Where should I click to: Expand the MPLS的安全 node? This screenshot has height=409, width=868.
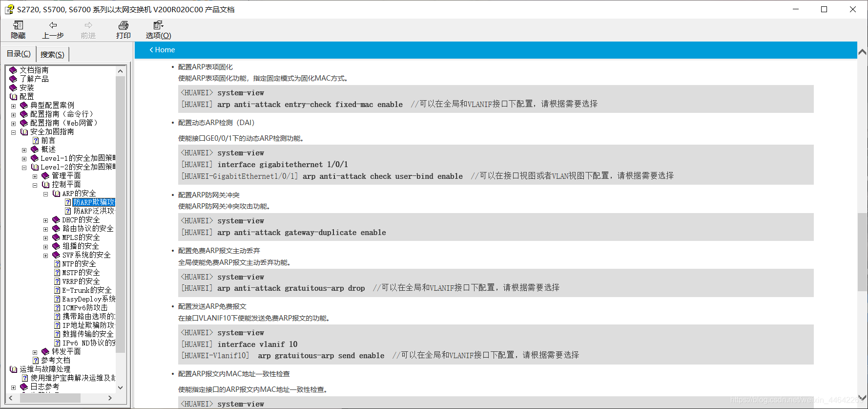tap(45, 238)
